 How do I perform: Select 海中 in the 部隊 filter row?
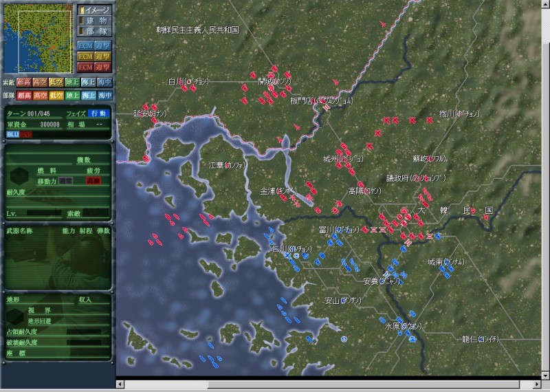[x=104, y=95]
